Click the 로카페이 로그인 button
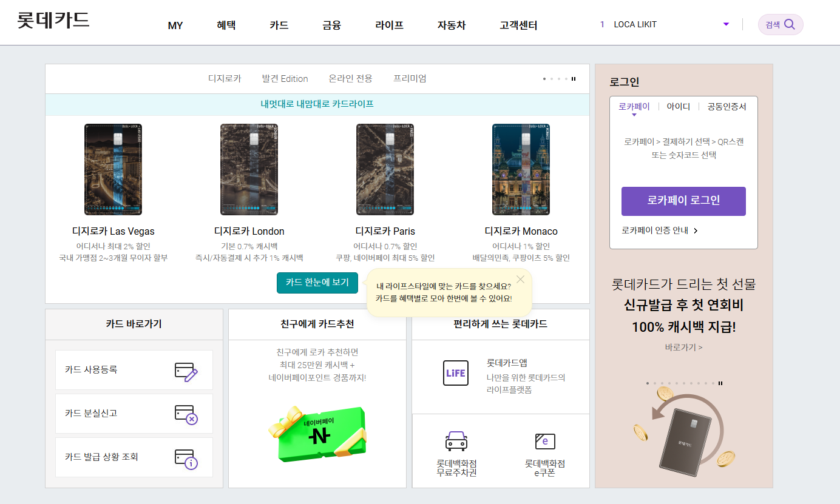This screenshot has width=840, height=504. point(683,201)
